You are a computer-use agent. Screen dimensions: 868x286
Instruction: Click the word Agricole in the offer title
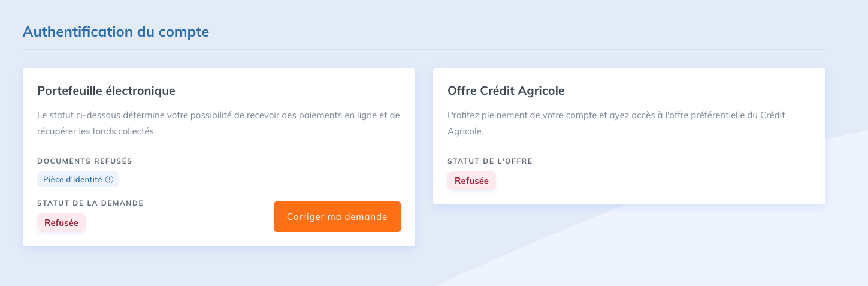[542, 91]
